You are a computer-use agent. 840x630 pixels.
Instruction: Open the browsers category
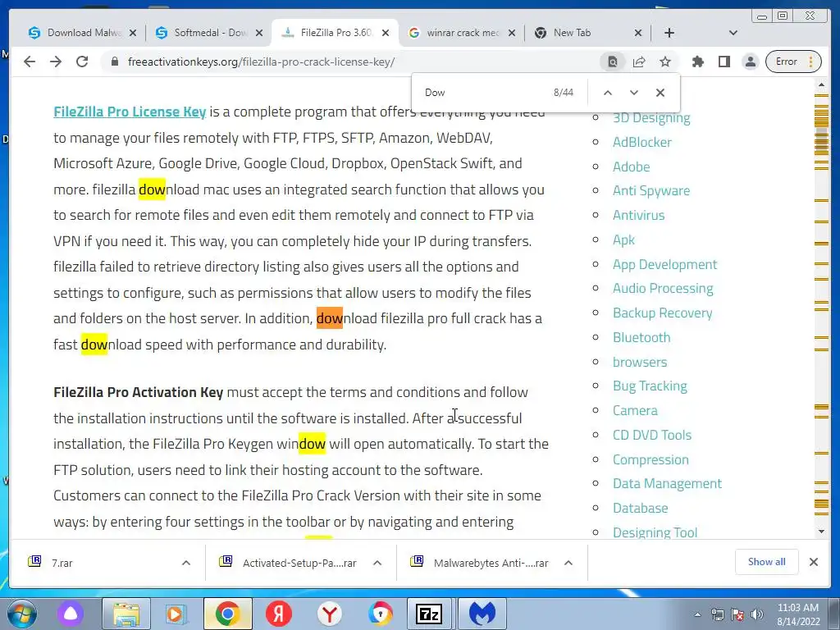coord(640,362)
